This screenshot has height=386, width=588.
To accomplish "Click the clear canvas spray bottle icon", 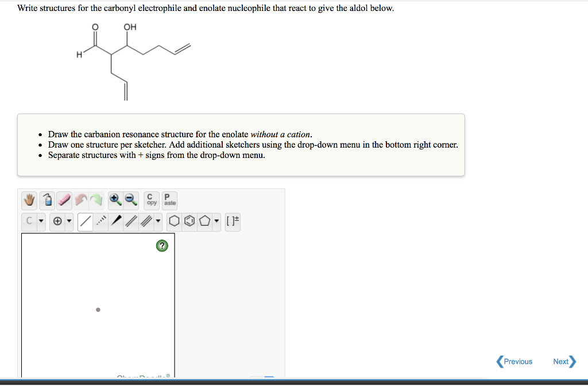I will pos(48,200).
